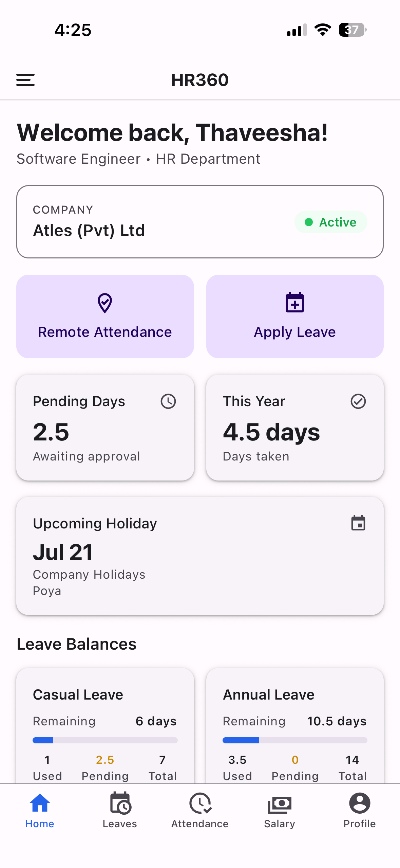This screenshot has width=400, height=868.
Task: Switch to the Attendance tab
Action: (200, 811)
